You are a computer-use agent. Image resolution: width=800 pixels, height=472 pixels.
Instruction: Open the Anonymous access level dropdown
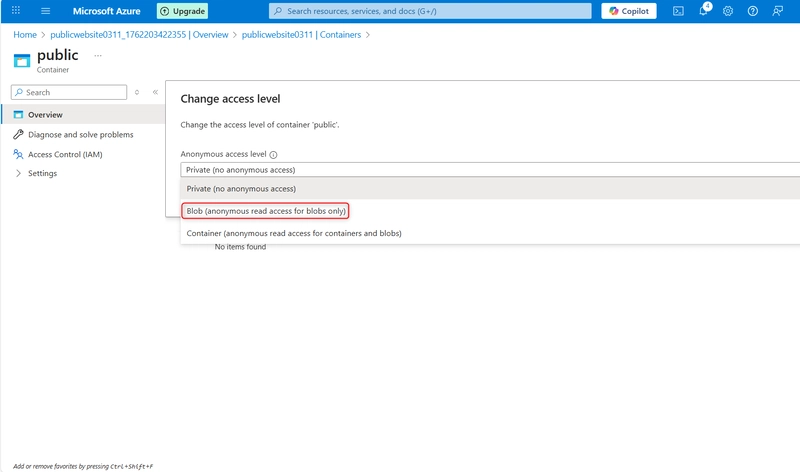point(490,170)
